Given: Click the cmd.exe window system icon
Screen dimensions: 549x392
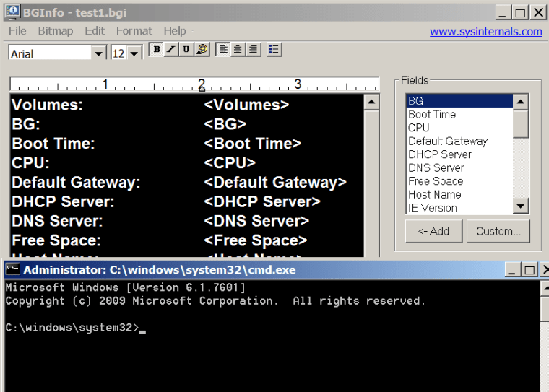Looking at the screenshot, I should tap(12, 269).
